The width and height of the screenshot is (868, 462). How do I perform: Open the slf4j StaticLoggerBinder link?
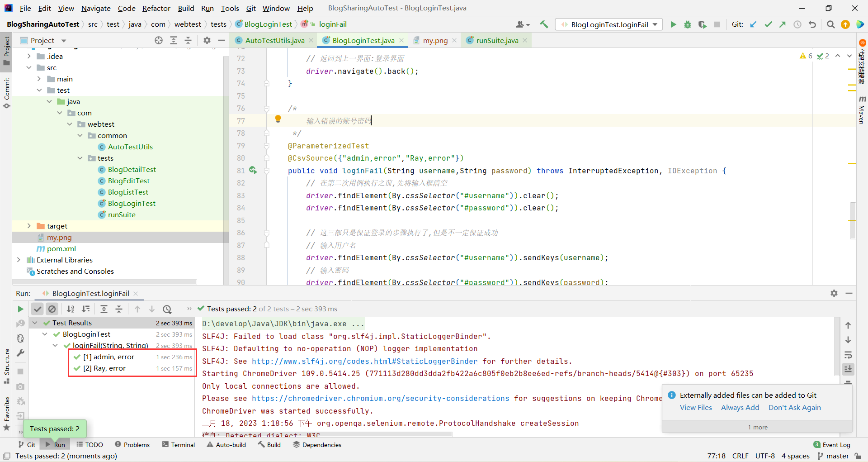pos(364,361)
